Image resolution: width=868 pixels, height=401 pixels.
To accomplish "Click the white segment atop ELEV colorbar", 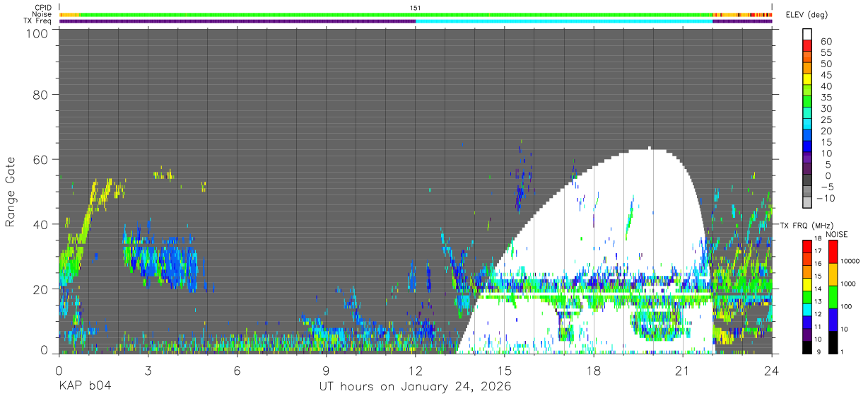I will pos(807,35).
